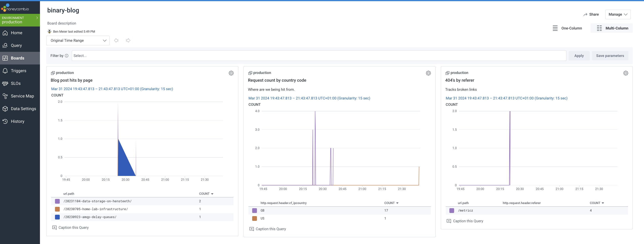
Task: Click the Share button label
Action: click(x=594, y=14)
